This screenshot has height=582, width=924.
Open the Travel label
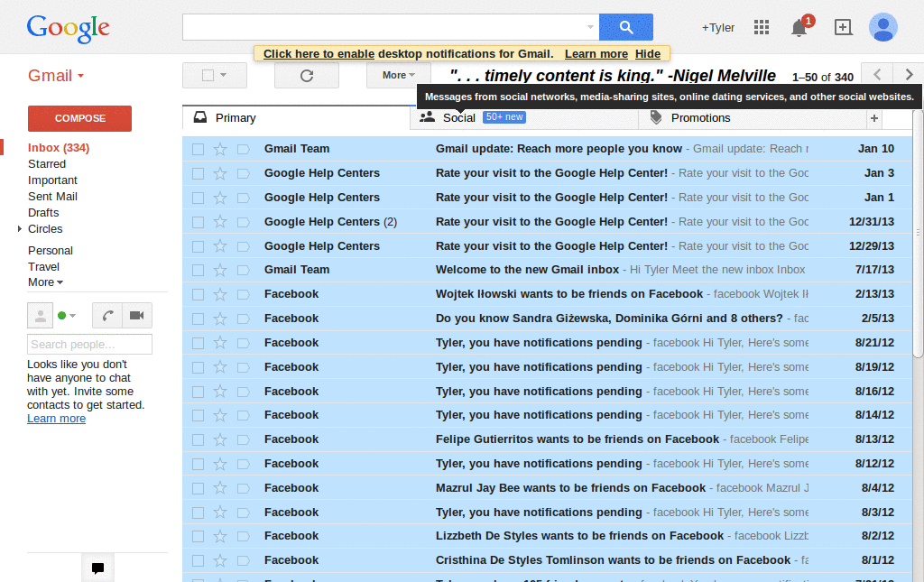43,267
